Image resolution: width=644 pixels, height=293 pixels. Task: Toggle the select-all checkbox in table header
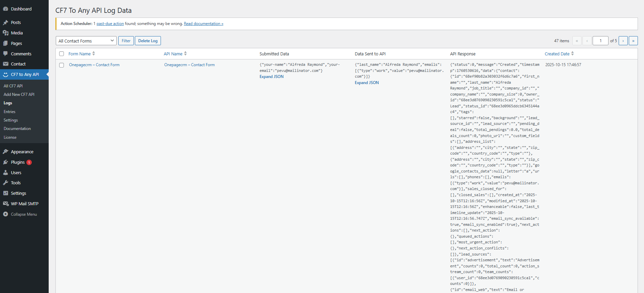[62, 54]
